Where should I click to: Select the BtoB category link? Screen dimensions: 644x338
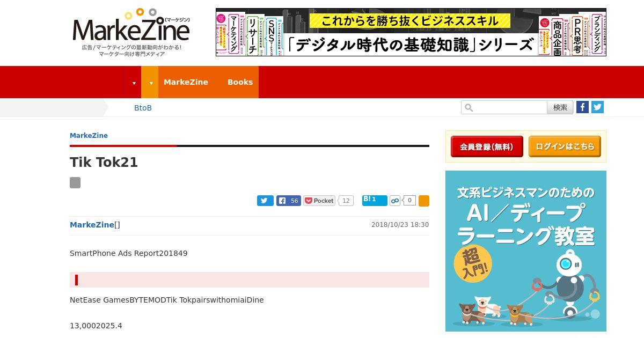click(x=143, y=108)
